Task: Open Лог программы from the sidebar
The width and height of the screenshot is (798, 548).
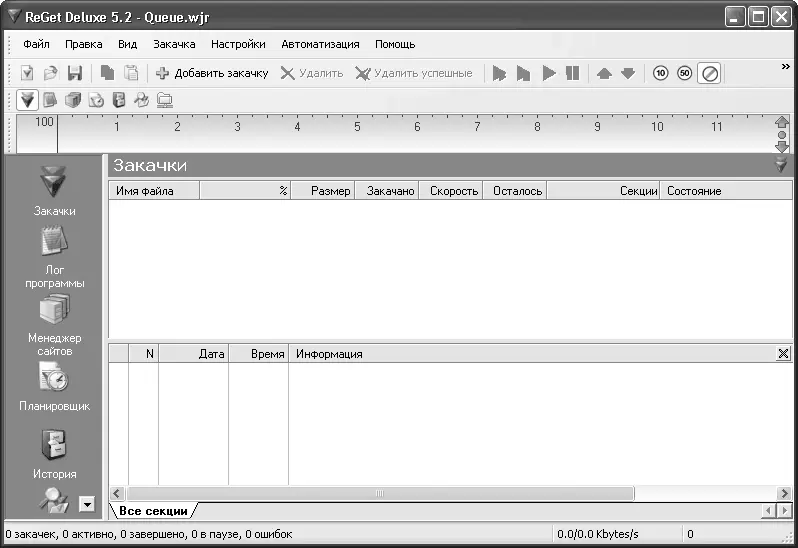Action: (x=54, y=255)
